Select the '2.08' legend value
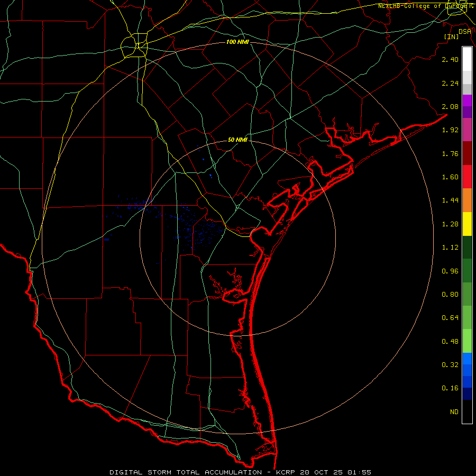Image resolution: width=476 pixels, height=476 pixels. (x=450, y=106)
